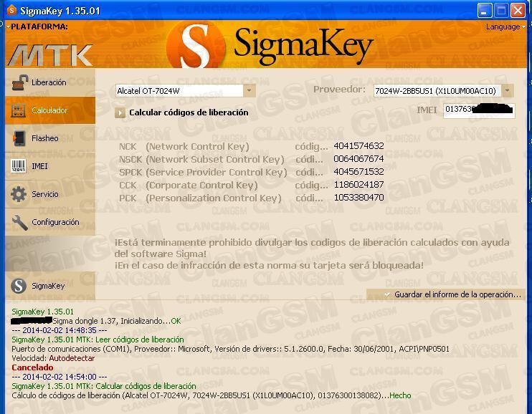Viewport: 532px width, 414px height.
Task: Click the warning text about prohibido divulgar
Action: (x=312, y=254)
